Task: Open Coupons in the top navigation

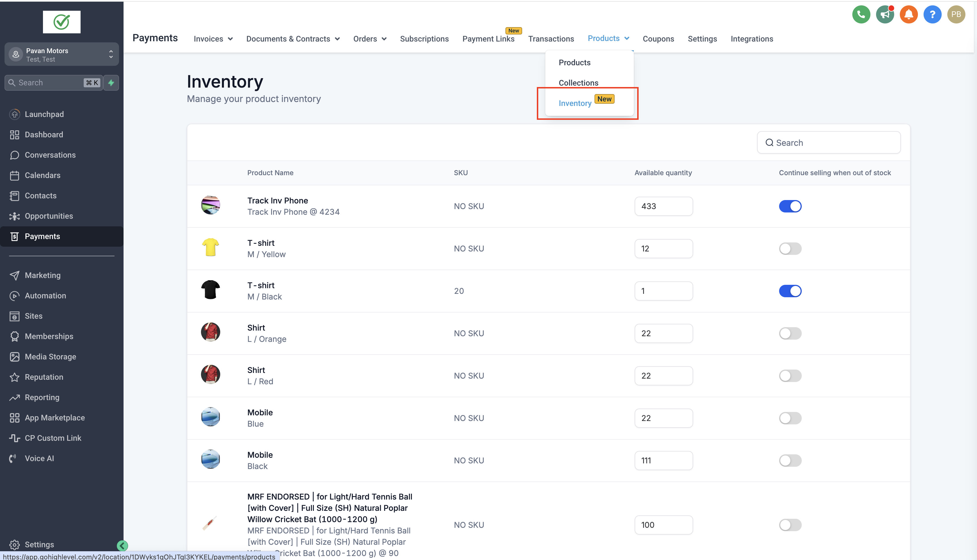Action: coord(658,39)
